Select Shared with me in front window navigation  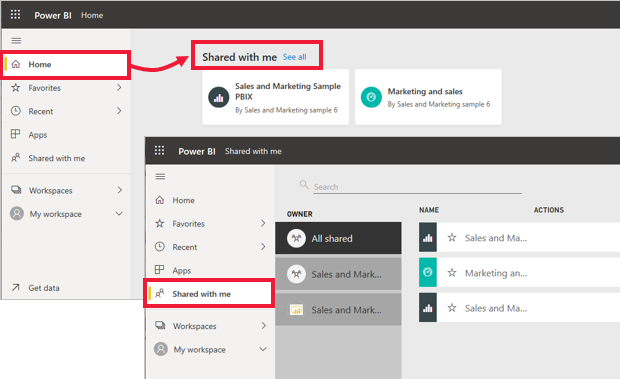pos(209,294)
